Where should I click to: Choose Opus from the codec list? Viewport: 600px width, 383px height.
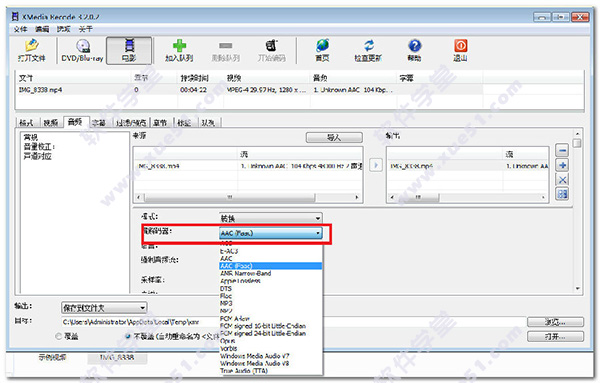[x=271, y=341]
